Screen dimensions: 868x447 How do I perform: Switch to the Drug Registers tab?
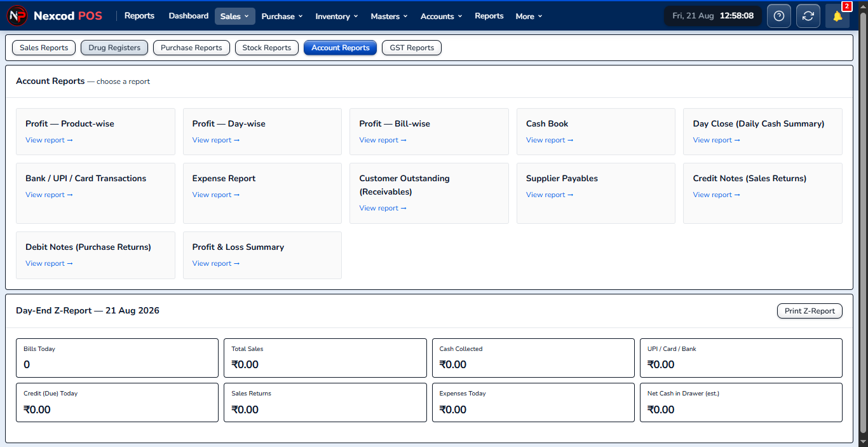[x=114, y=48]
